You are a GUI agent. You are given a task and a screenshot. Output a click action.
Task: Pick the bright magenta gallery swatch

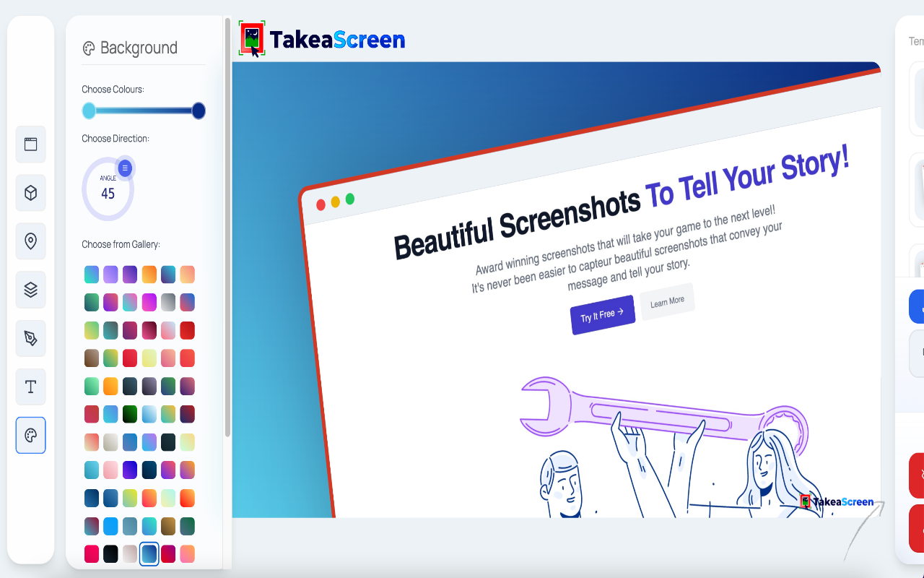[x=149, y=302]
